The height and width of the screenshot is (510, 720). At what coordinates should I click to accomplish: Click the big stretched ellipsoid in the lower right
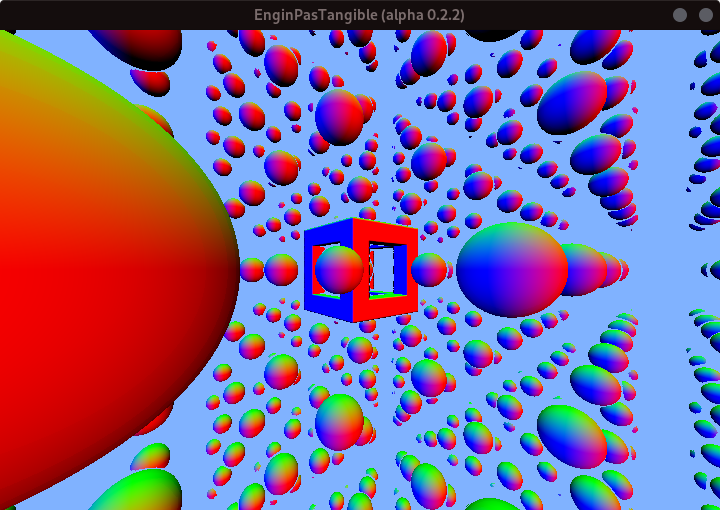click(x=571, y=433)
